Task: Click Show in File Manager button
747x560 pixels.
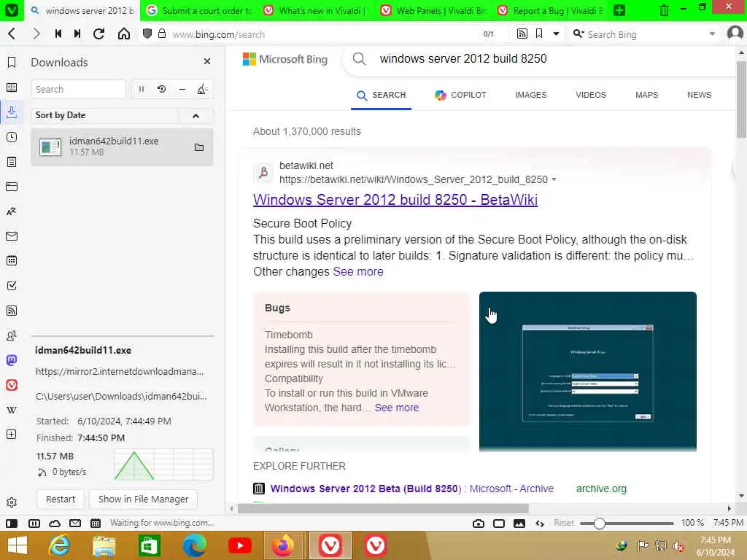Action: pos(144,499)
